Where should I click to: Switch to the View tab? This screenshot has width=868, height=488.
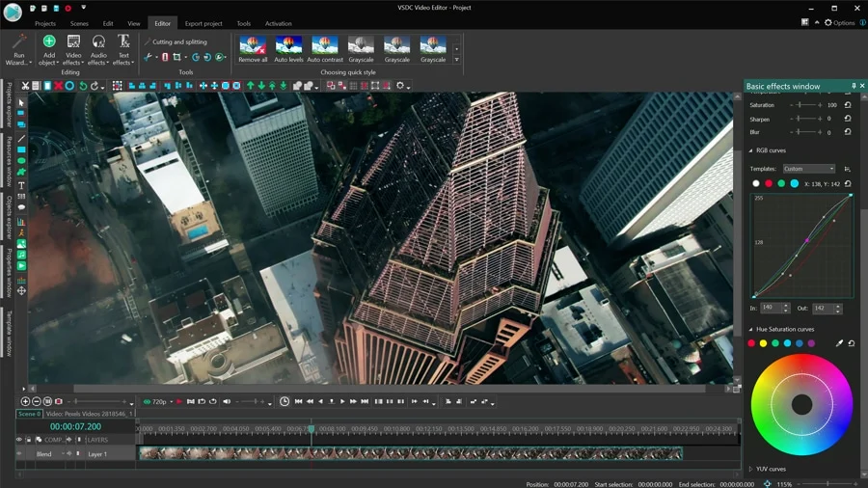coord(134,23)
